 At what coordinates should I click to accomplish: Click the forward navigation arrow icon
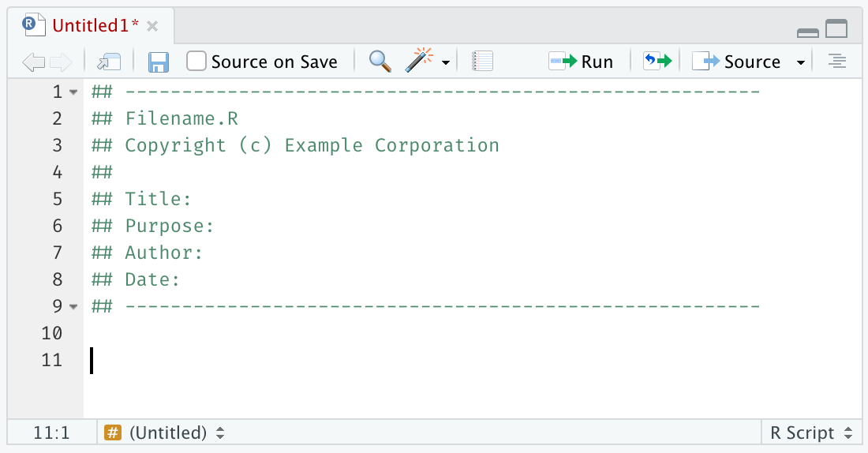[61, 62]
